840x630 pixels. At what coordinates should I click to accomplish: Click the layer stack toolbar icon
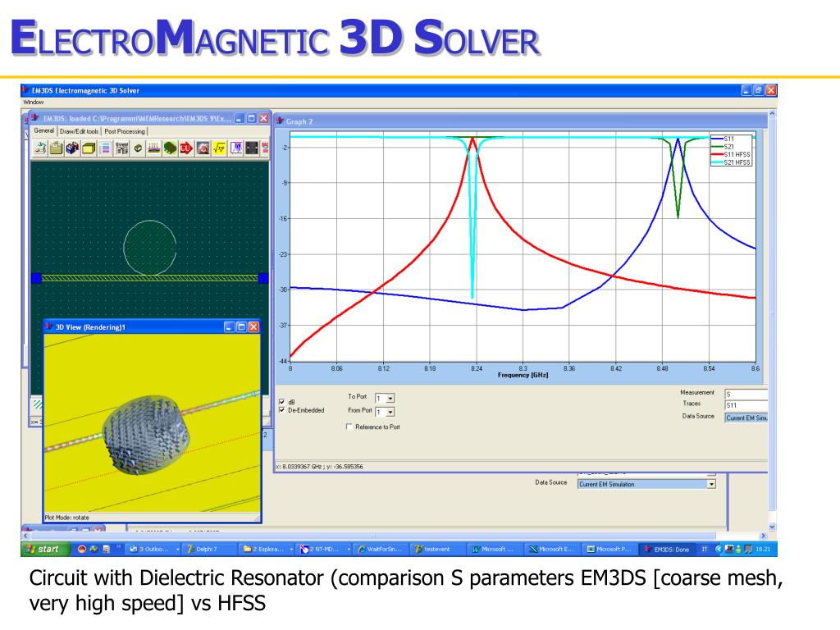tap(106, 148)
